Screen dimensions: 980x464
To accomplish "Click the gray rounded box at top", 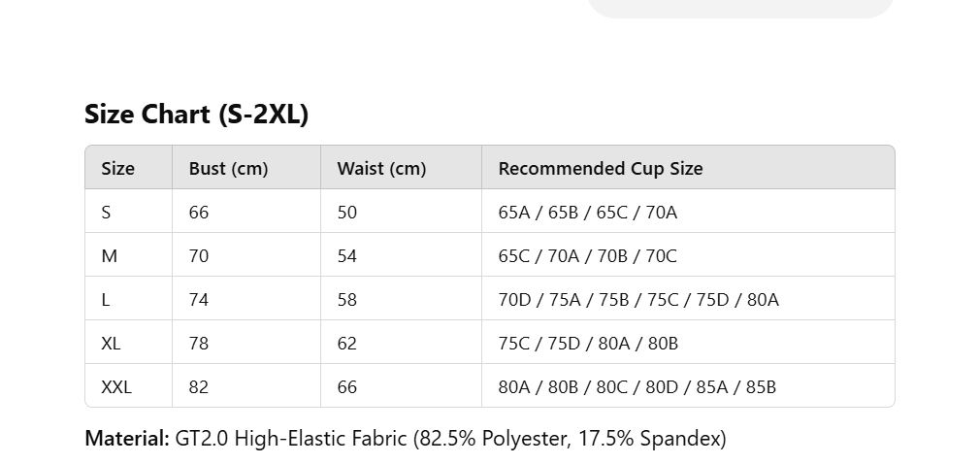I will 739,8.
